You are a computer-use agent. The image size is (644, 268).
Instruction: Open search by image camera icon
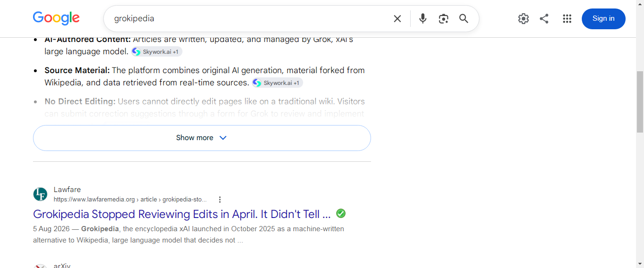pyautogui.click(x=443, y=18)
